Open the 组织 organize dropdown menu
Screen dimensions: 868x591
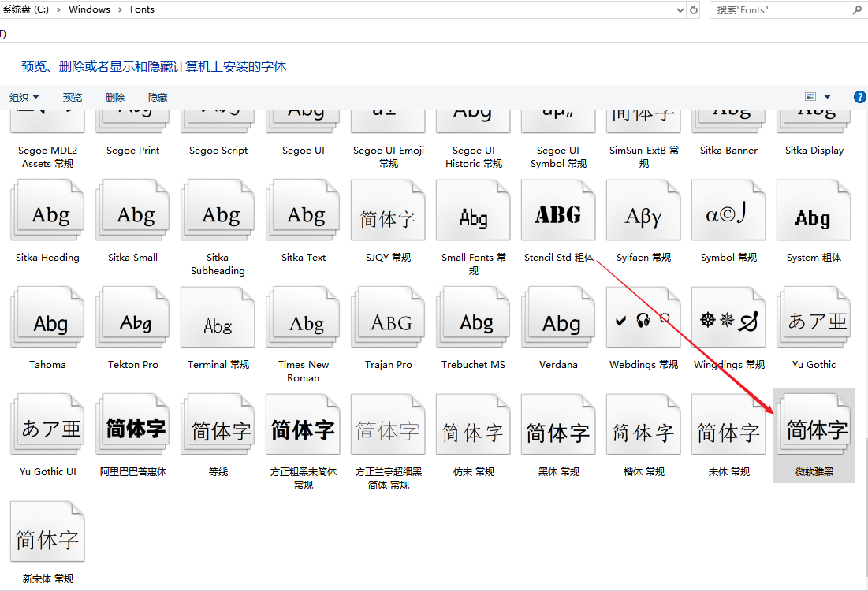[24, 98]
